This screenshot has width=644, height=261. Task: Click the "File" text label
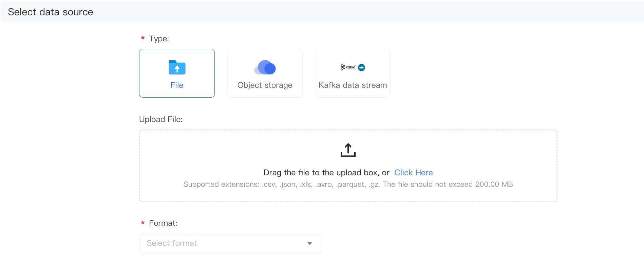177,85
